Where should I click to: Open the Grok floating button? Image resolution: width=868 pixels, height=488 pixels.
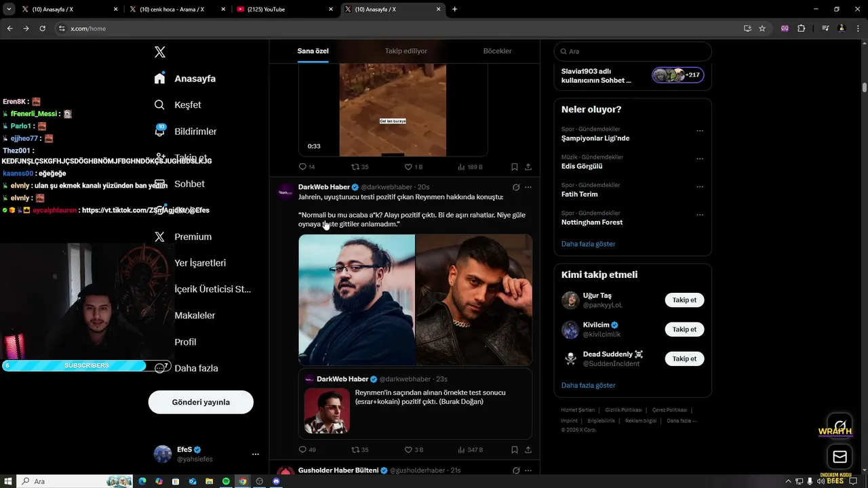coord(840,426)
